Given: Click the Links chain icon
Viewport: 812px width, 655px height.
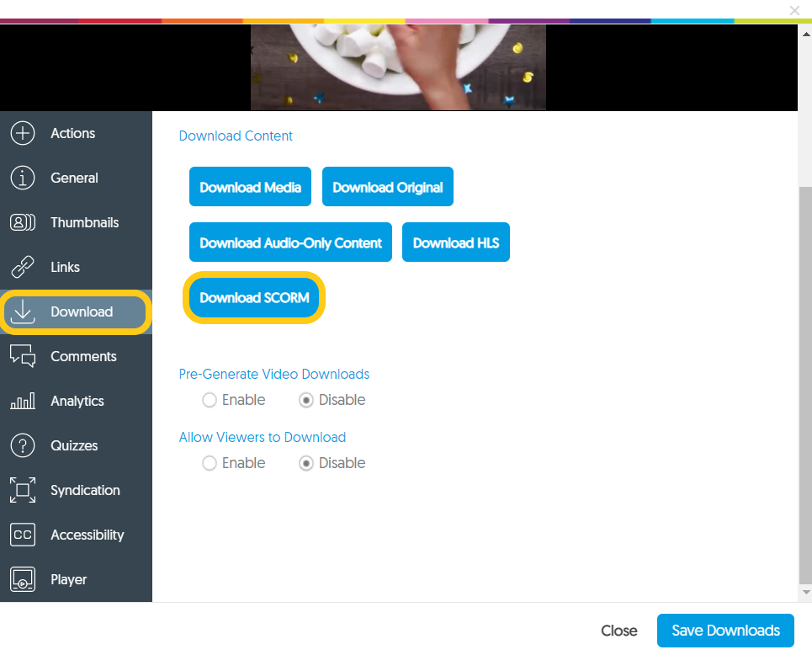Looking at the screenshot, I should 23,267.
